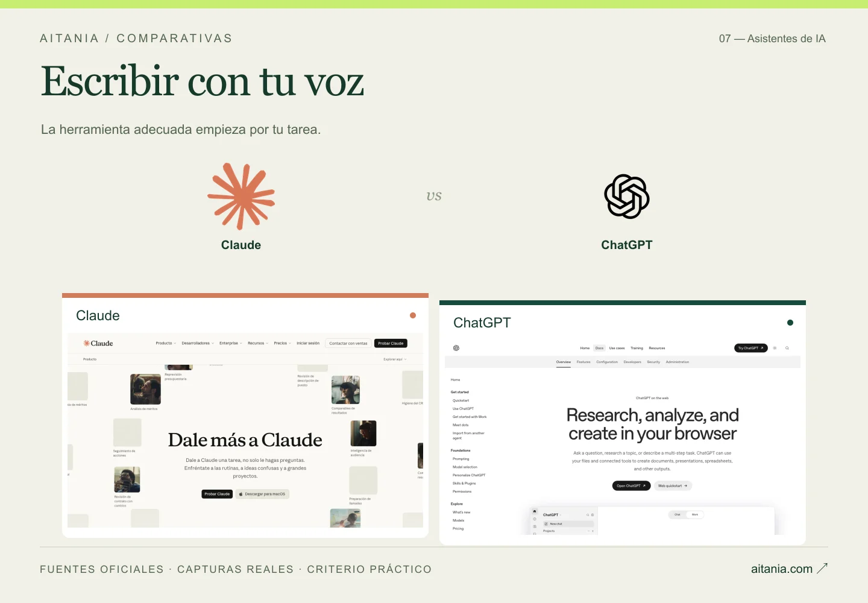Click the OpenAI logo in the ChatGPT docs header
The image size is (868, 603).
(456, 348)
